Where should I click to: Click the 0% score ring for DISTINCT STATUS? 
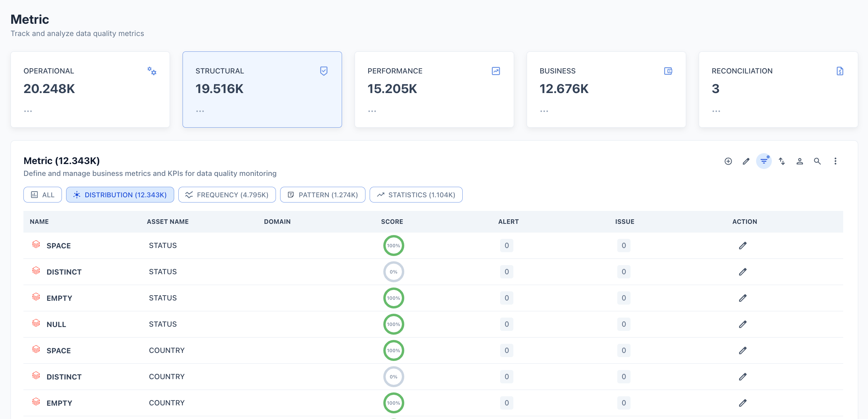point(394,272)
